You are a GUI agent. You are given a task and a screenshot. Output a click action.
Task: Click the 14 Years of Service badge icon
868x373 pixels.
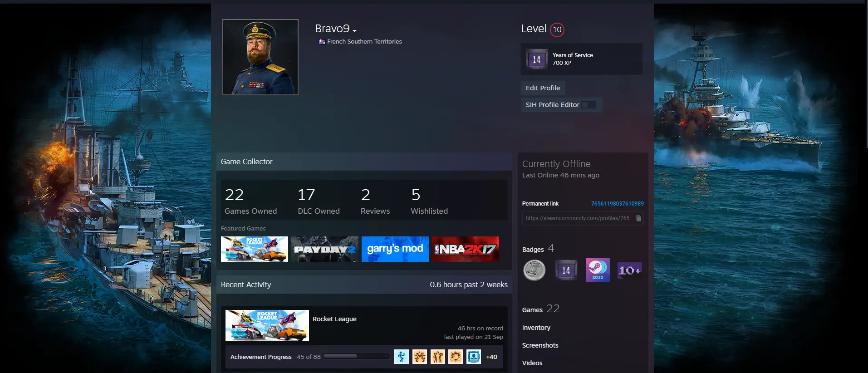tap(537, 59)
